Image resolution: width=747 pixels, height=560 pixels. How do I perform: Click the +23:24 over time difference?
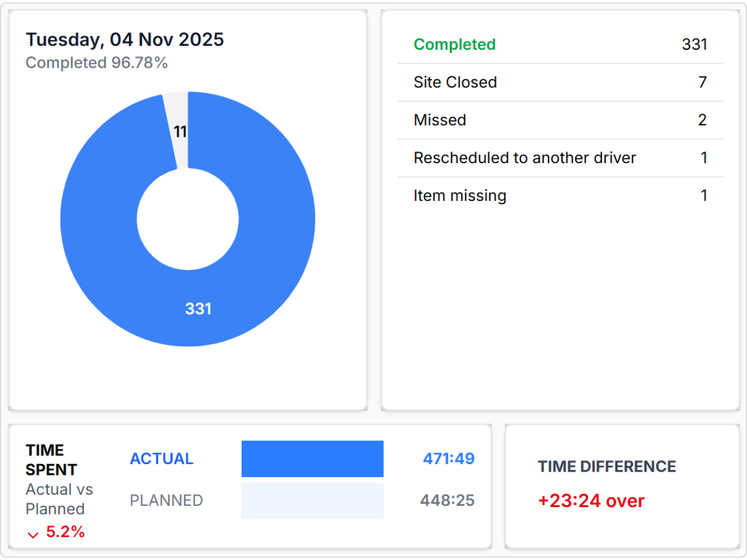(x=591, y=501)
